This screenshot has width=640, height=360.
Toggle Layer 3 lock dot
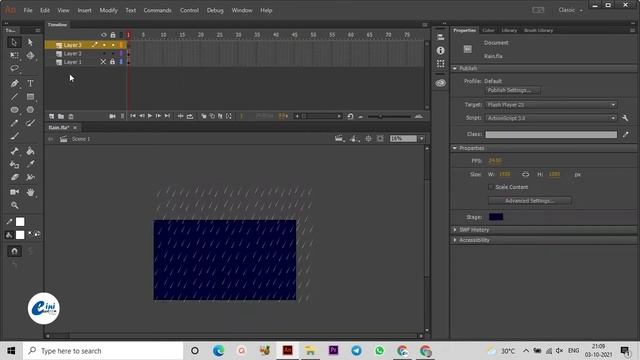point(113,45)
